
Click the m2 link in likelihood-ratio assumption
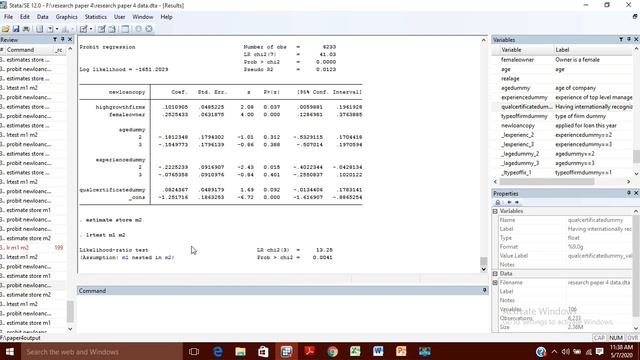(168, 258)
